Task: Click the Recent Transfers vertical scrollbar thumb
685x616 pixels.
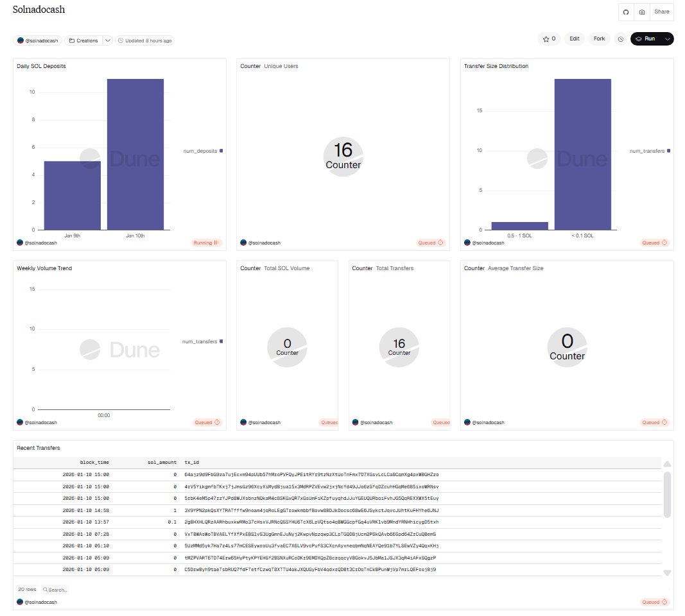Action: (x=667, y=494)
